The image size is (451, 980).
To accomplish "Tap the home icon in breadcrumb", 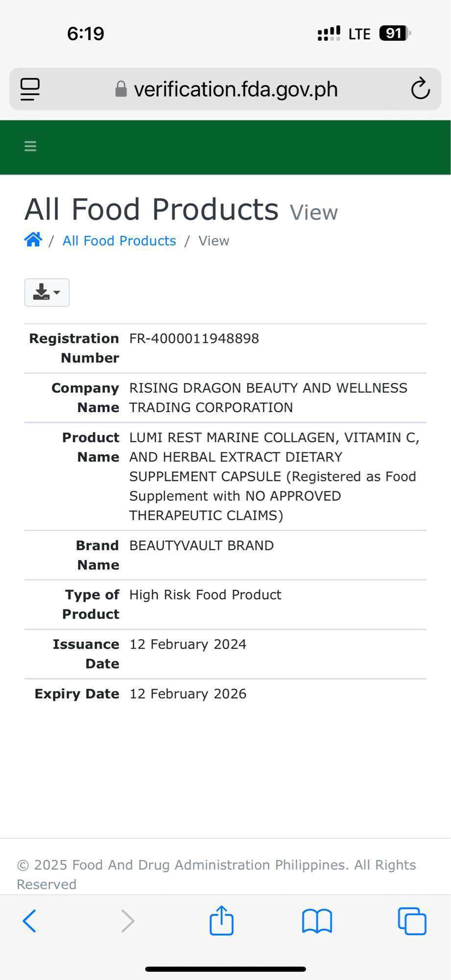I will [x=33, y=240].
